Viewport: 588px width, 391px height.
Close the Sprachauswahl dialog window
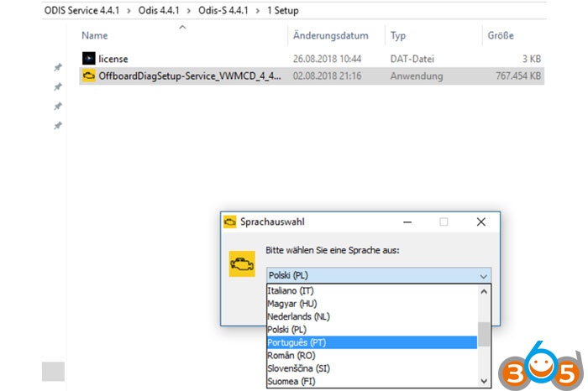480,222
